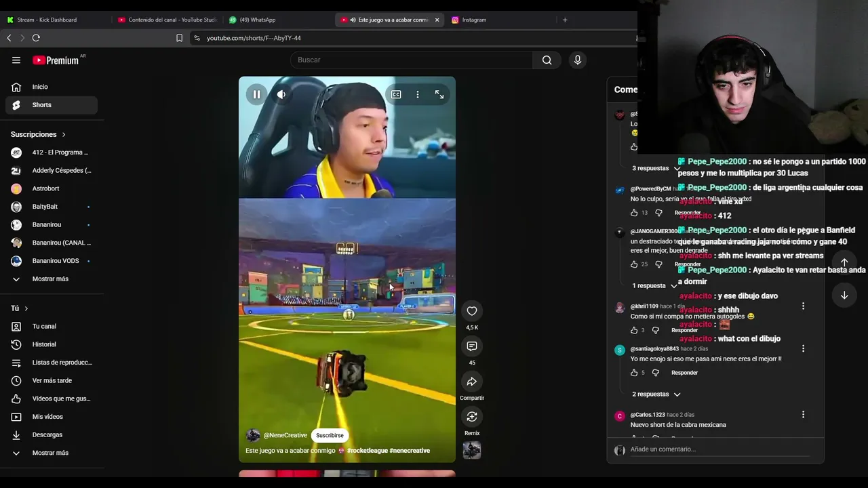
Task: Open the comments panel button showing 45
Action: (472, 347)
